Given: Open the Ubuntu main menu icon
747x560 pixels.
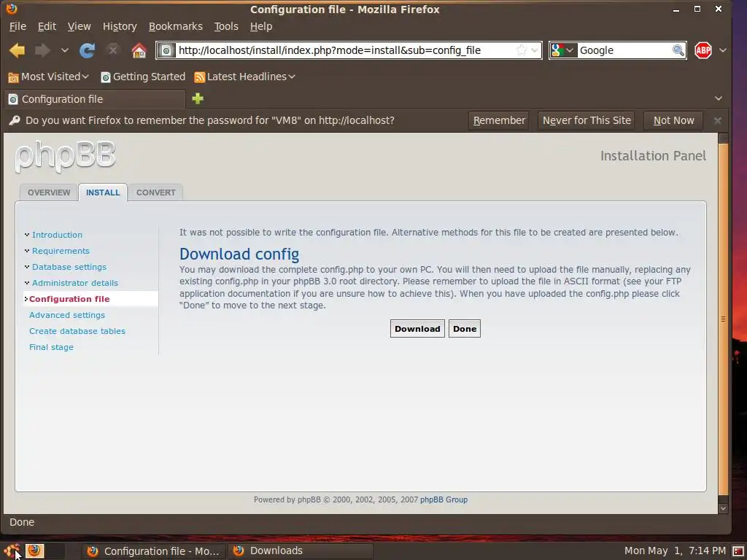Looking at the screenshot, I should (x=12, y=551).
